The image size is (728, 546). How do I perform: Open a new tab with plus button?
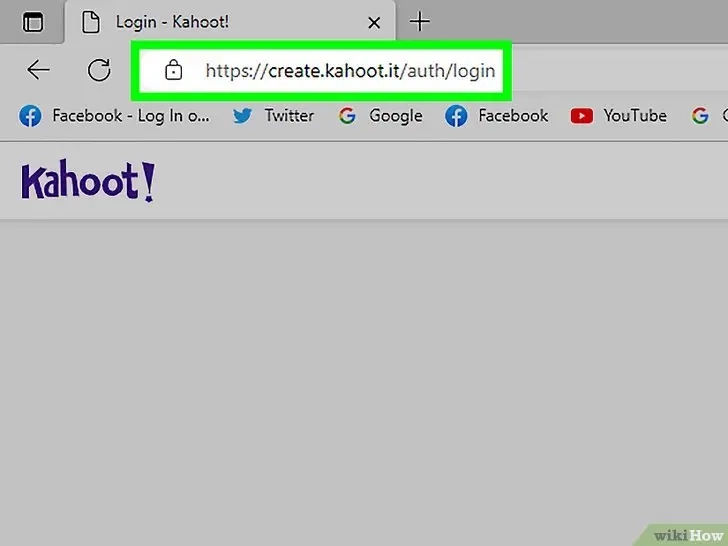[x=420, y=22]
